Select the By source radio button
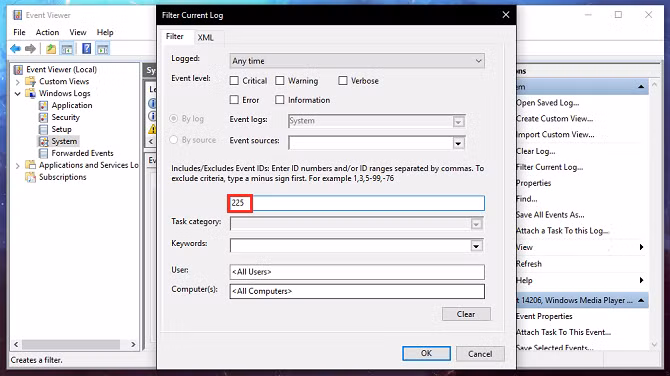Viewport: 670px width, 376px height. tap(173, 140)
